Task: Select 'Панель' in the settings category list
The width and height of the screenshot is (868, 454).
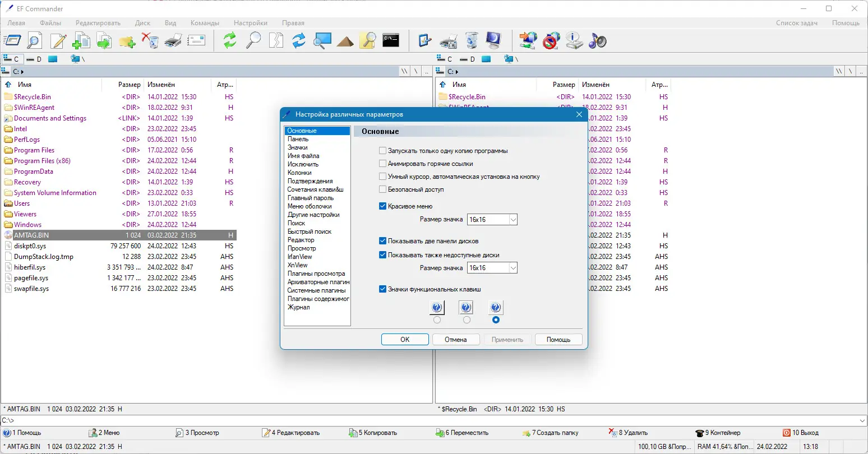Action: point(298,139)
